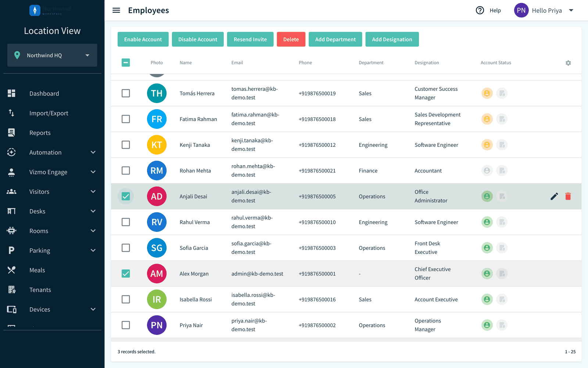This screenshot has width=588, height=368.
Task: Click Rohan Mehta's grey account status icon
Action: (x=487, y=171)
